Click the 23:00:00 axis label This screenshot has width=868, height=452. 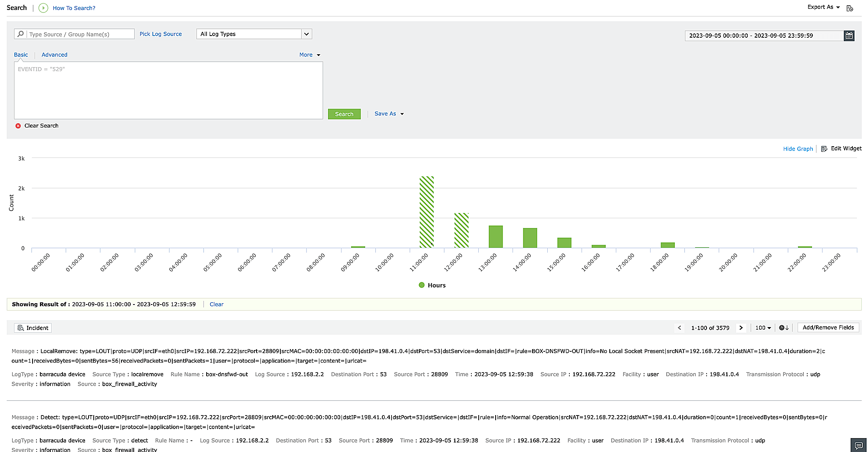pyautogui.click(x=831, y=262)
